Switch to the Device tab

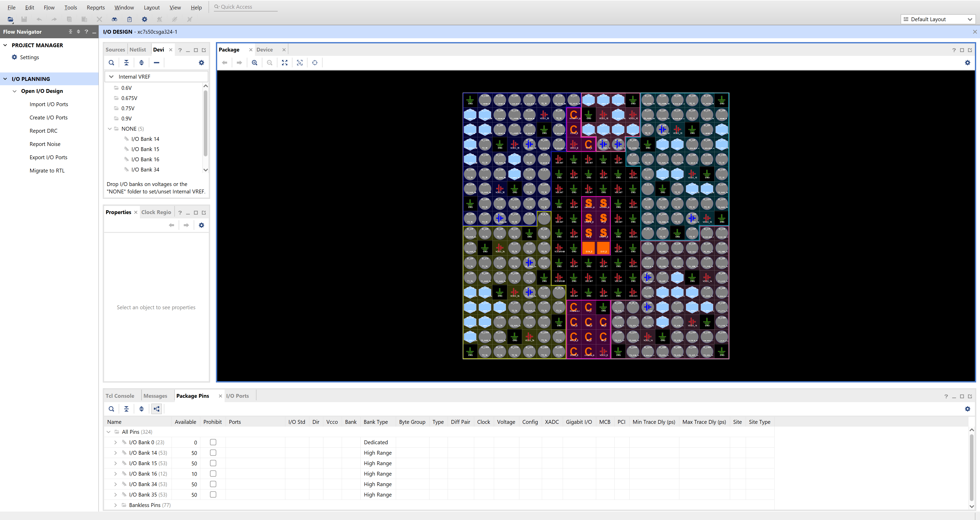tap(265, 49)
